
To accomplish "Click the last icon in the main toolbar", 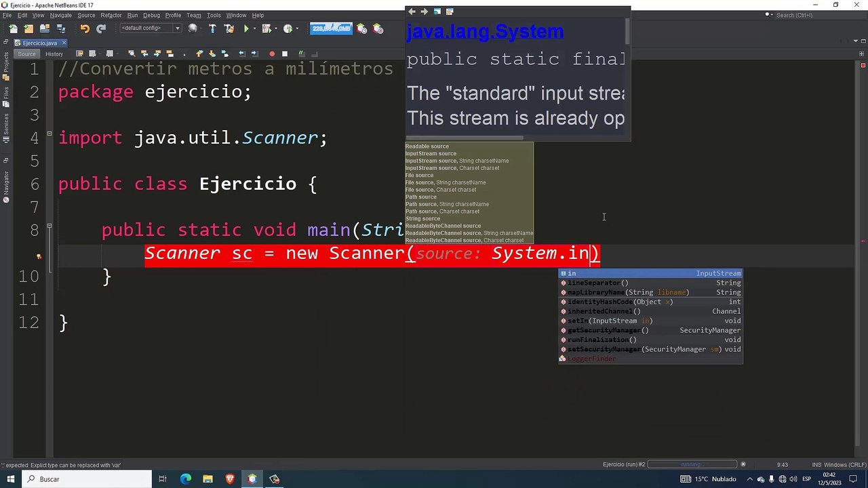I will (378, 28).
